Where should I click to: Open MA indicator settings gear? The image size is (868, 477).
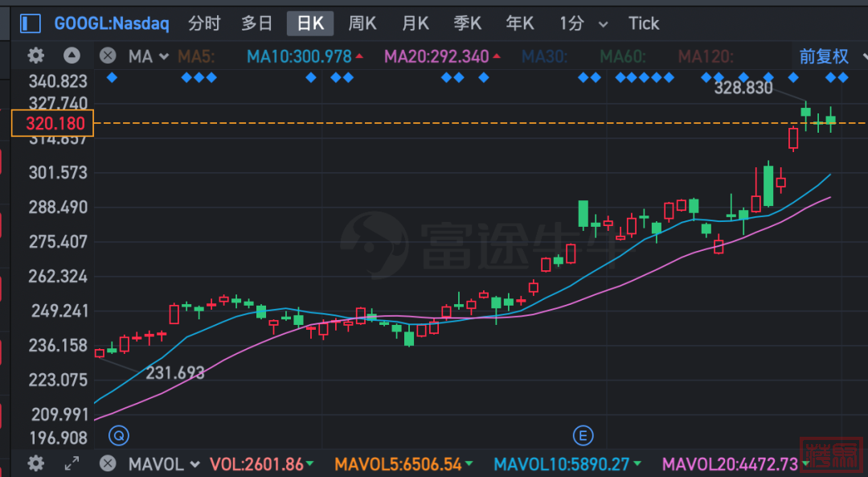tap(36, 56)
